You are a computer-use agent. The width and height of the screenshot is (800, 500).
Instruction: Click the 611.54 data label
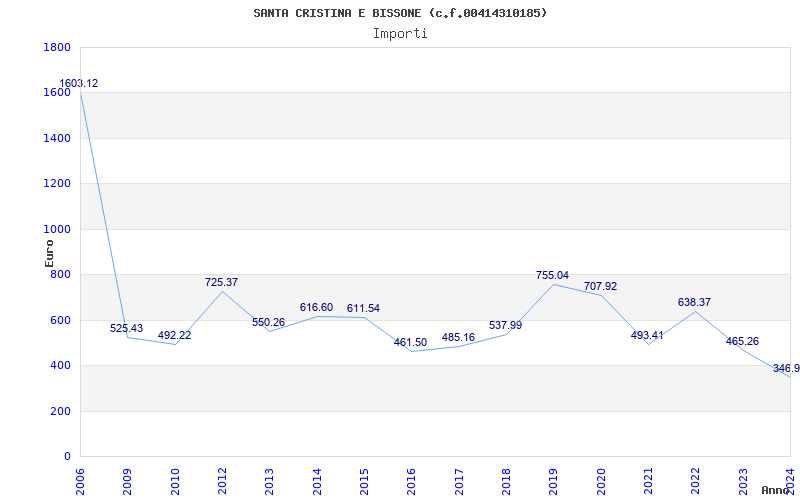363,308
